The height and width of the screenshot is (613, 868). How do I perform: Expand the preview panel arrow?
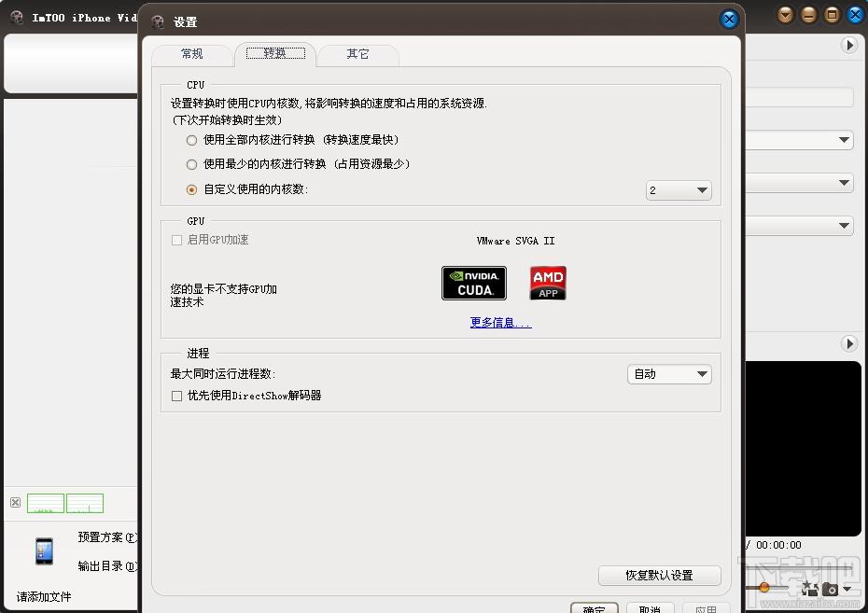click(x=849, y=343)
